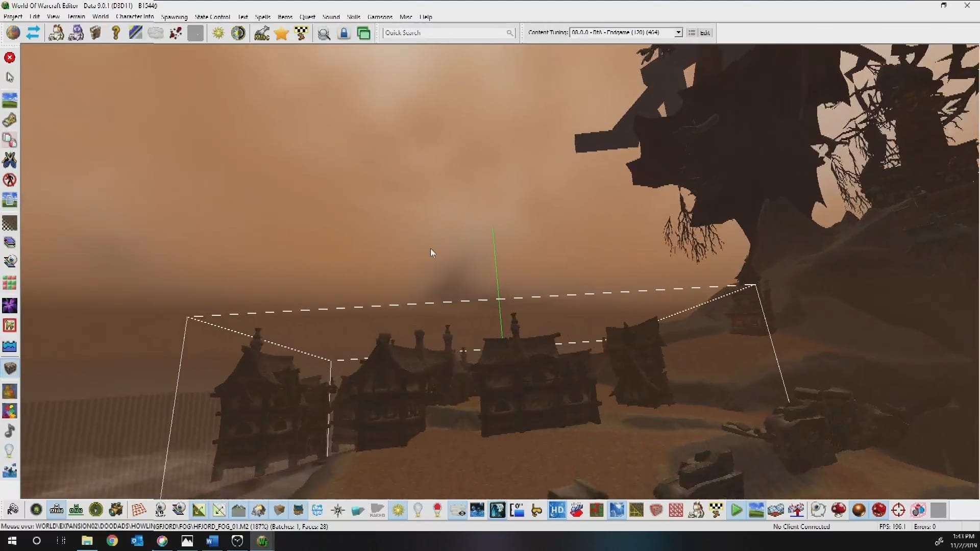Click the green play arrow in bottom toolbar
The height and width of the screenshot is (551, 980).
(736, 510)
